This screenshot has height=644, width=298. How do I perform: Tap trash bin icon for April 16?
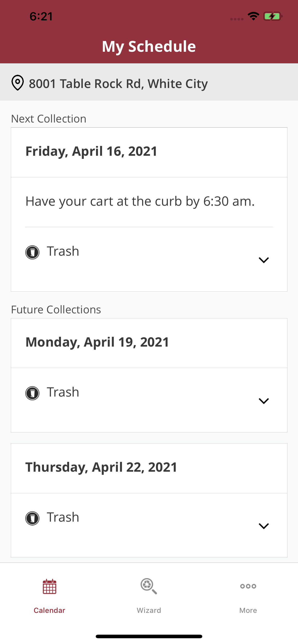point(32,252)
